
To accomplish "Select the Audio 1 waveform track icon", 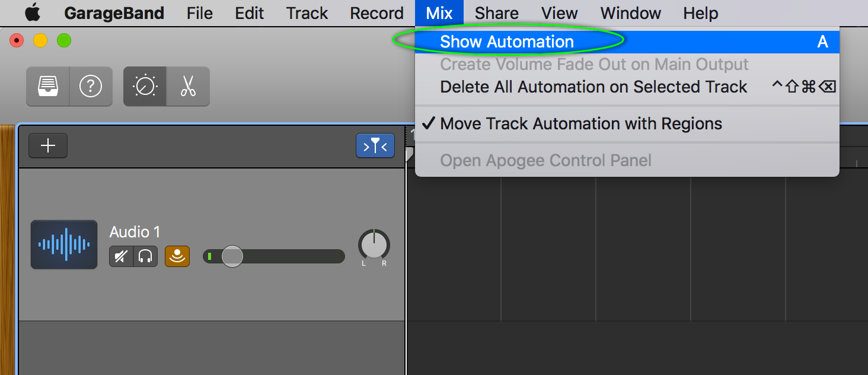I will [x=64, y=244].
